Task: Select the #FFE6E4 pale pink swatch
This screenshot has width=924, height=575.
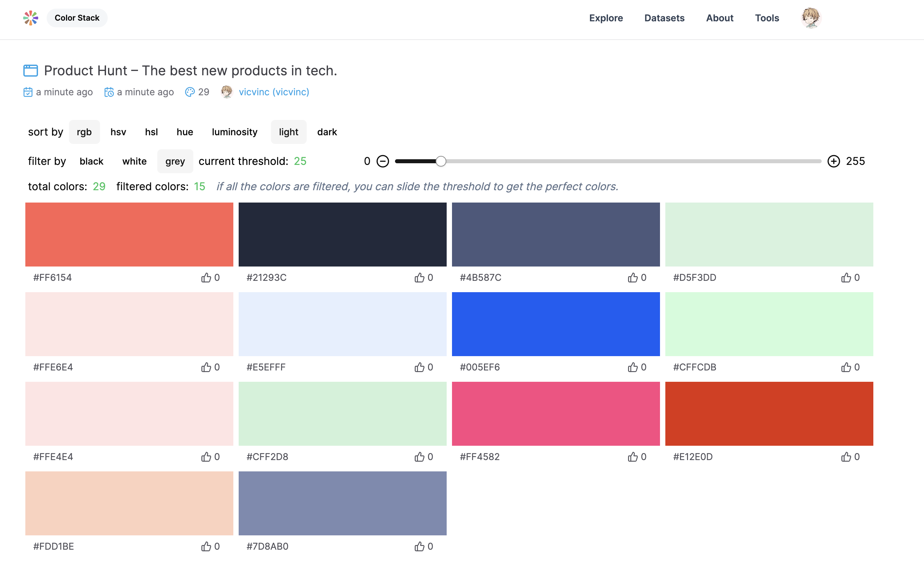Action: (x=129, y=324)
